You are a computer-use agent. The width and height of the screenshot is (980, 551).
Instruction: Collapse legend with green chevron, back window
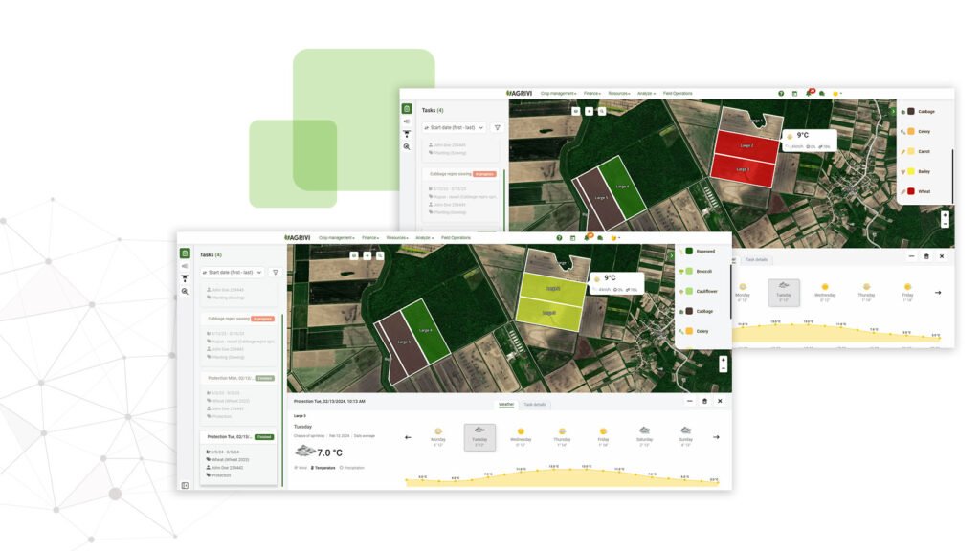tap(894, 111)
